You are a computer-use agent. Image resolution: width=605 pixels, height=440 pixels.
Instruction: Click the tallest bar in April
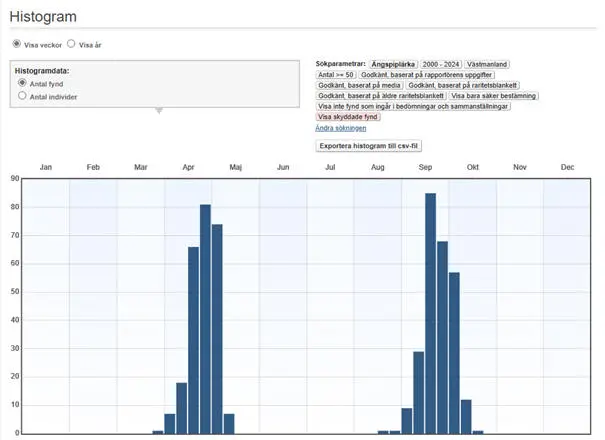pos(205,318)
